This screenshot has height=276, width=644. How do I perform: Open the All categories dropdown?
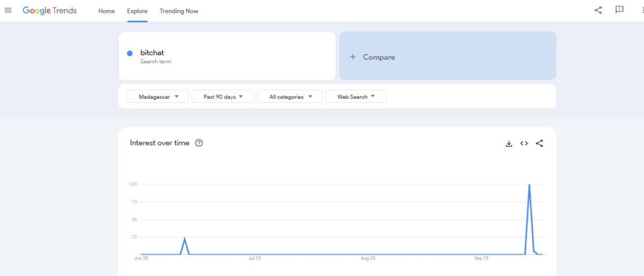[290, 96]
